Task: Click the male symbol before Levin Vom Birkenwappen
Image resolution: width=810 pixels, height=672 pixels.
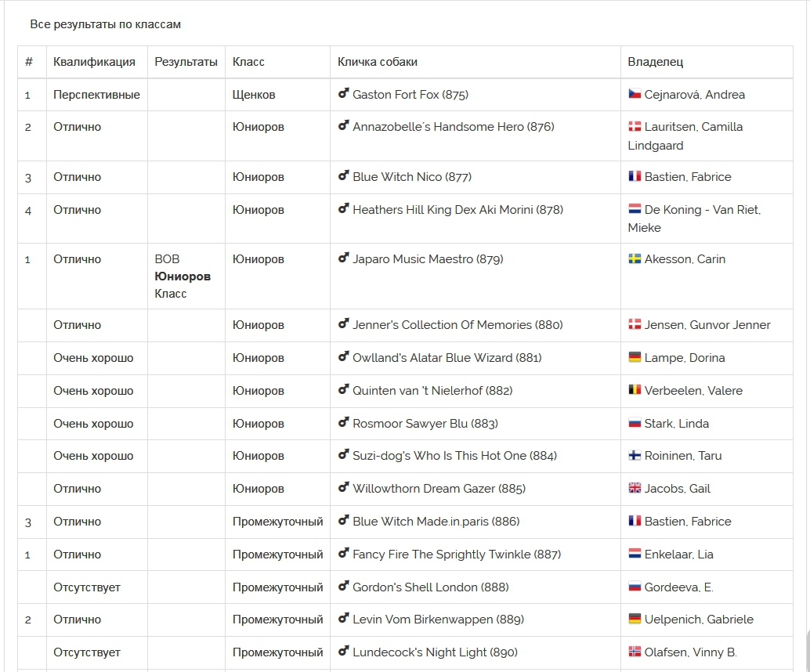Action: tap(344, 618)
